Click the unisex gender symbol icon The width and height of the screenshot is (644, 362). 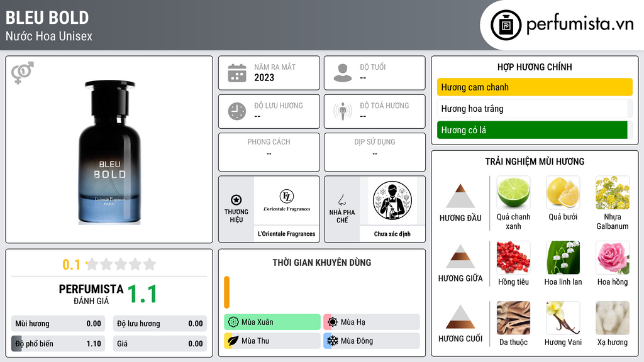click(x=22, y=73)
